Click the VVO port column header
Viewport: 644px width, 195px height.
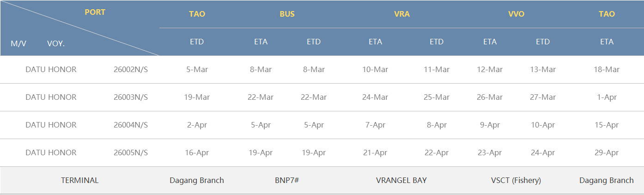tap(516, 14)
